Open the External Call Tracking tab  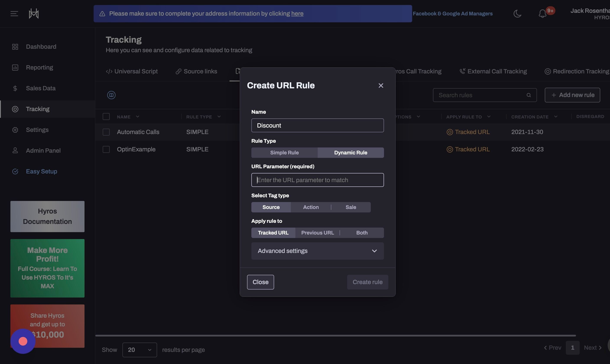point(493,71)
